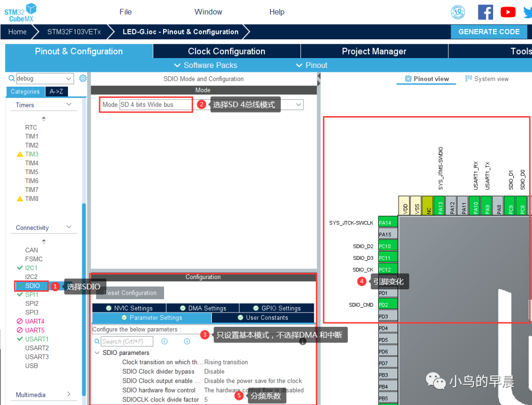
Task: Click STM32F103VETx breadcrumb
Action: pos(74,32)
